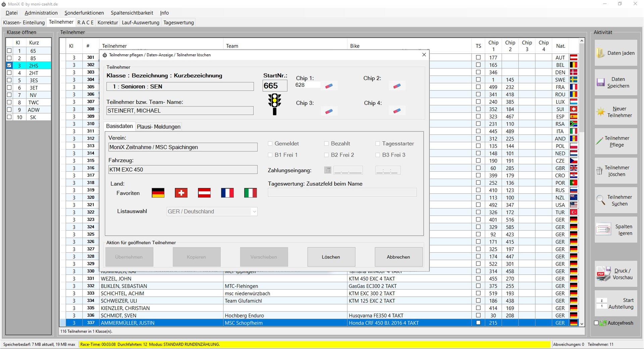Open Teilnehmer Pflege

coord(616,141)
